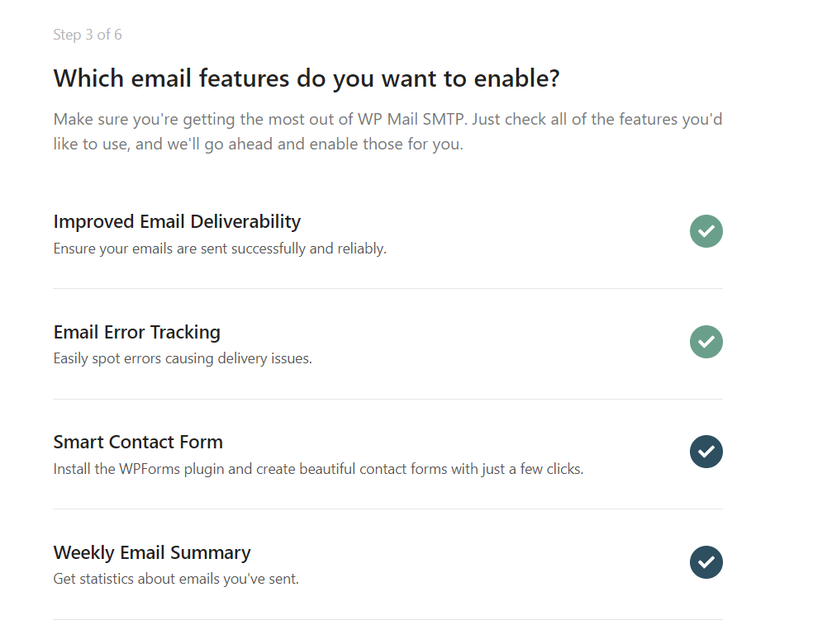Click the divider below Email Error Tracking

[387, 399]
